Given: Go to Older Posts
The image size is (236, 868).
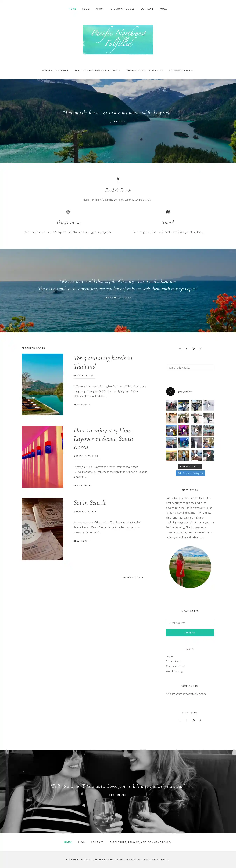Looking at the screenshot, I should click(133, 578).
